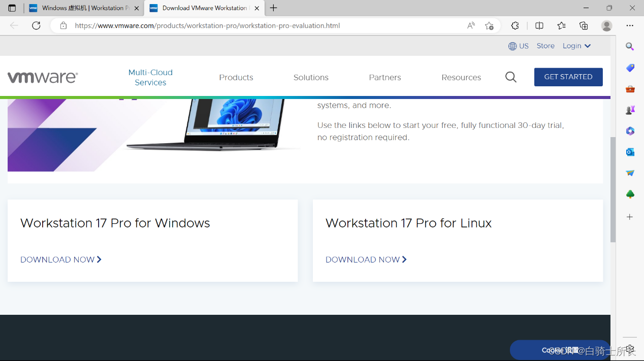Select US region globe link
The width and height of the screenshot is (644, 361).
519,46
